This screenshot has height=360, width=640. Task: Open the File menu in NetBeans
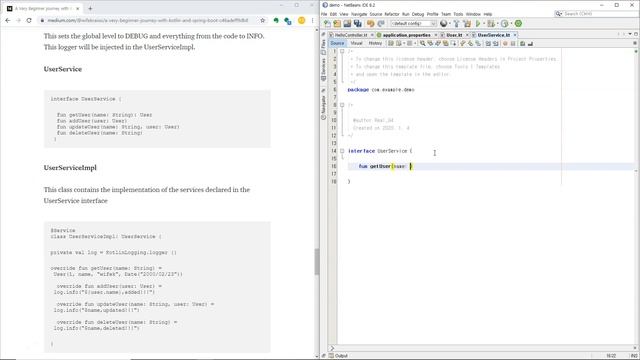[x=324, y=14]
